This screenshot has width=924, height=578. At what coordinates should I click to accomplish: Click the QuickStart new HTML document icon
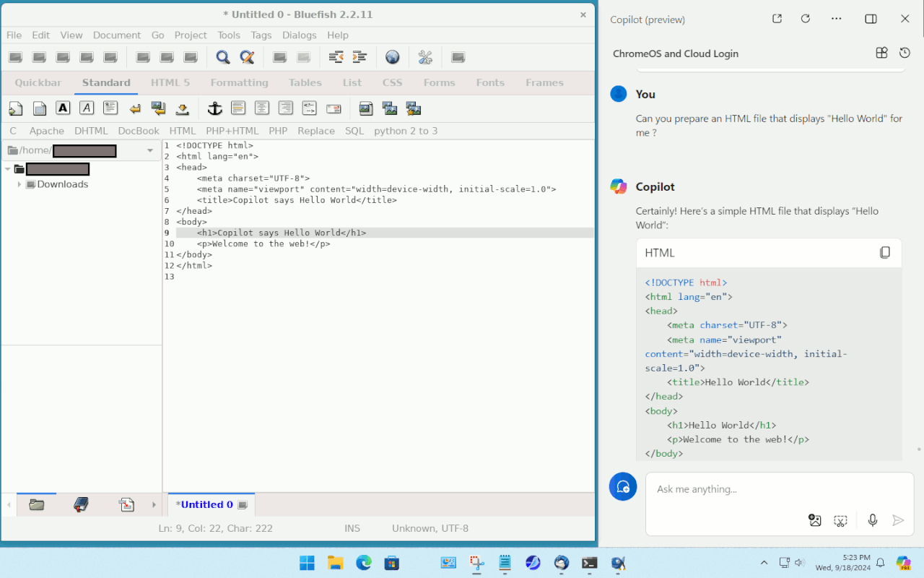pos(16,108)
